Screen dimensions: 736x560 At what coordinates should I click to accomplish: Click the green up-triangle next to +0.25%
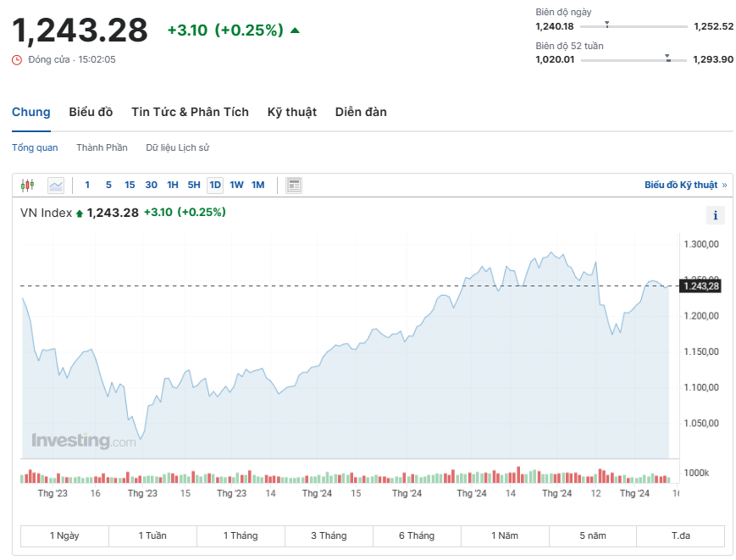[295, 30]
